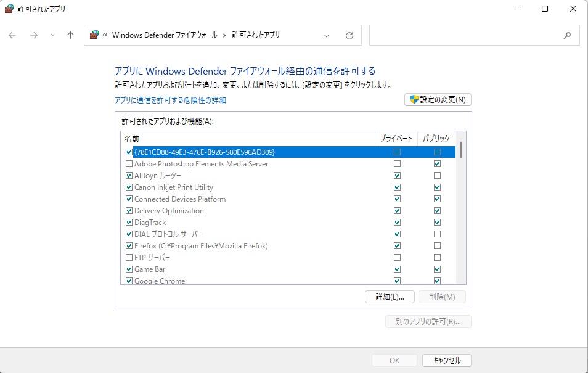Open アプリに通信を許可する危険性の詳細 link
Viewport: 588px width, 373px height.
tap(170, 100)
